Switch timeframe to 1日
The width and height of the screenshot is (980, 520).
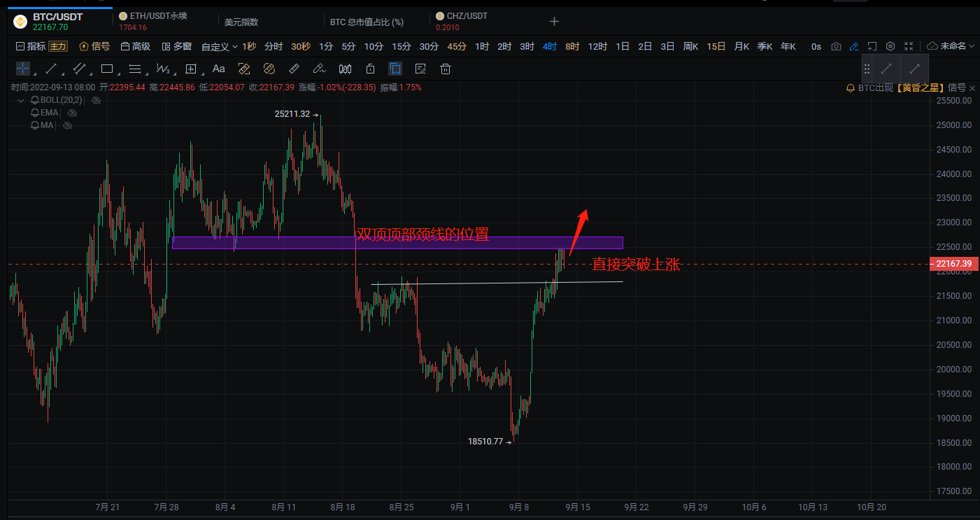click(x=623, y=46)
